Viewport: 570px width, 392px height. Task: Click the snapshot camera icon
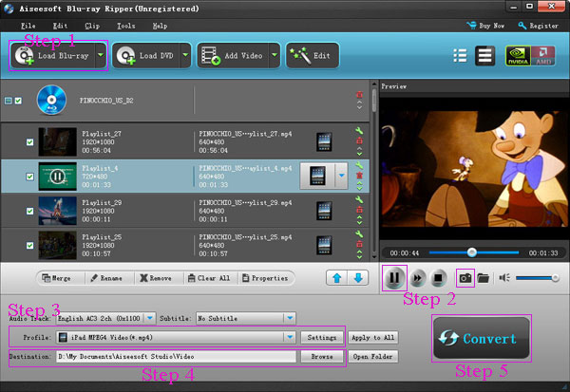(x=465, y=278)
